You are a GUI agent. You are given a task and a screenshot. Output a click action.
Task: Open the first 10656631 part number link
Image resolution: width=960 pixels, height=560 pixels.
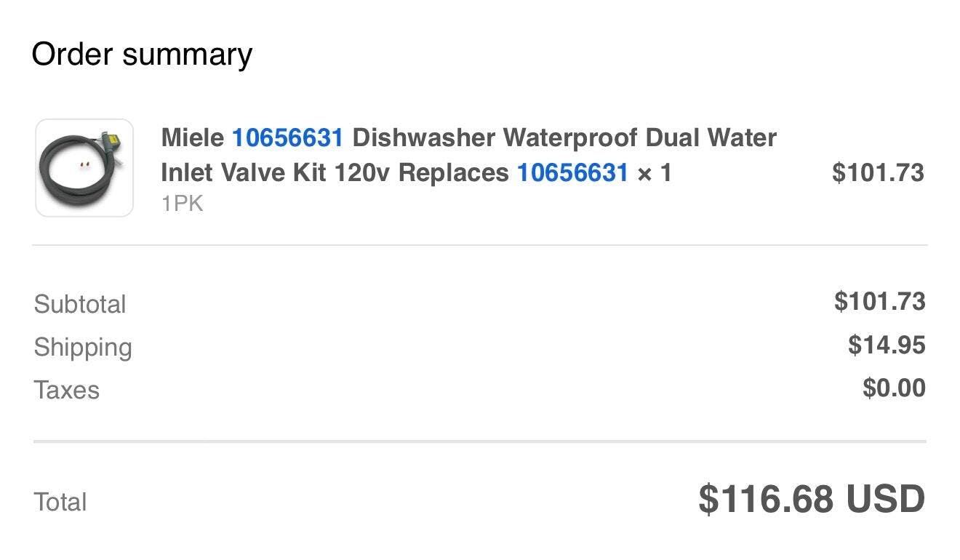[287, 137]
